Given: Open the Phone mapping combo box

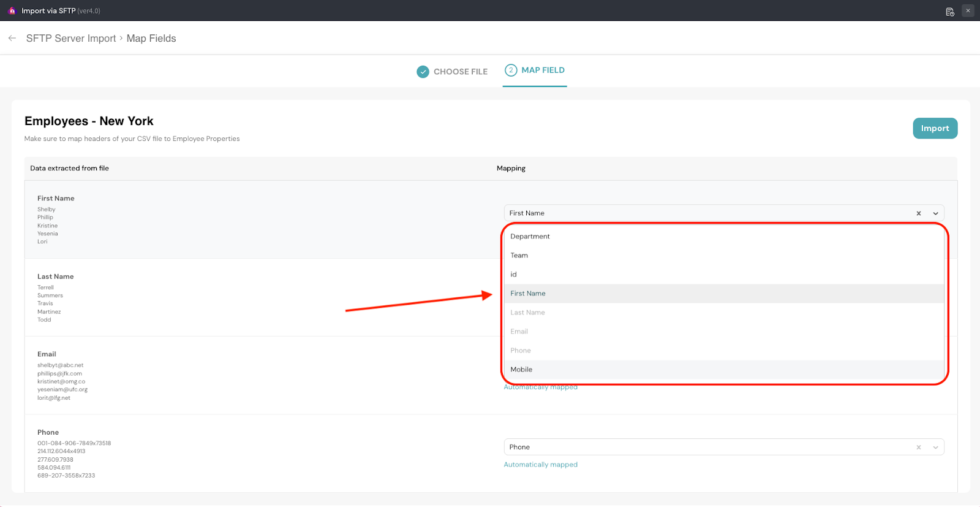Looking at the screenshot, I should (x=704, y=448).
